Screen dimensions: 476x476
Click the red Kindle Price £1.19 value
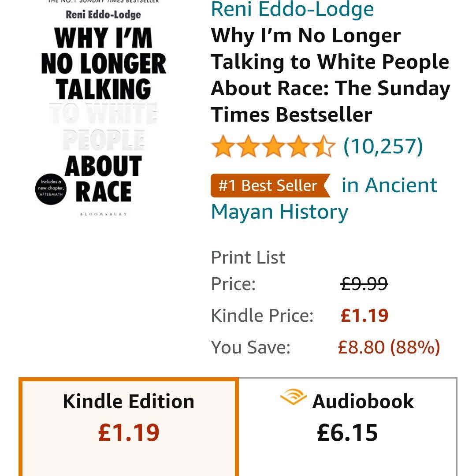pos(364,316)
